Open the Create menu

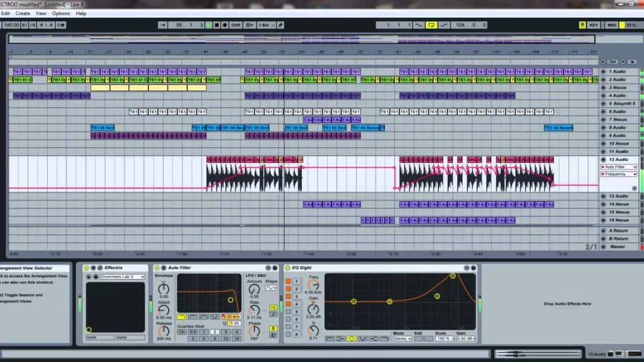23,14
